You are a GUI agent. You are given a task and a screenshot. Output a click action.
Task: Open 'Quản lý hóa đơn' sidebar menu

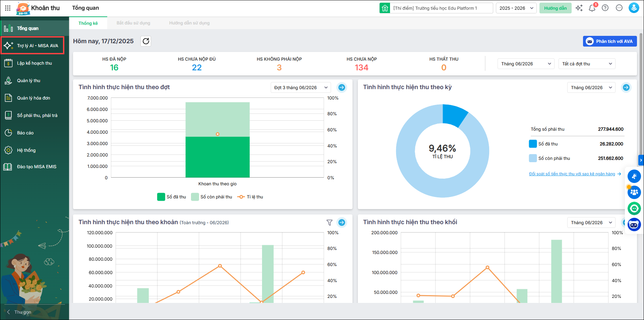click(34, 98)
